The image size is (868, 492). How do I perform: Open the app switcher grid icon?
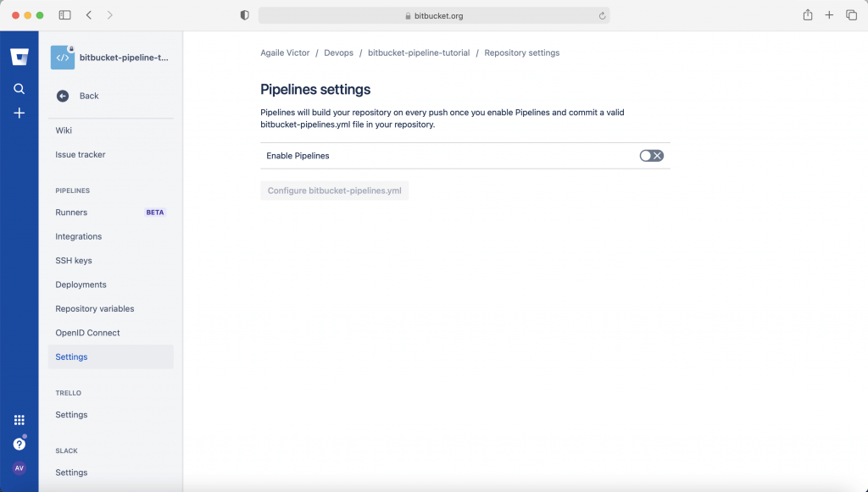(x=19, y=420)
